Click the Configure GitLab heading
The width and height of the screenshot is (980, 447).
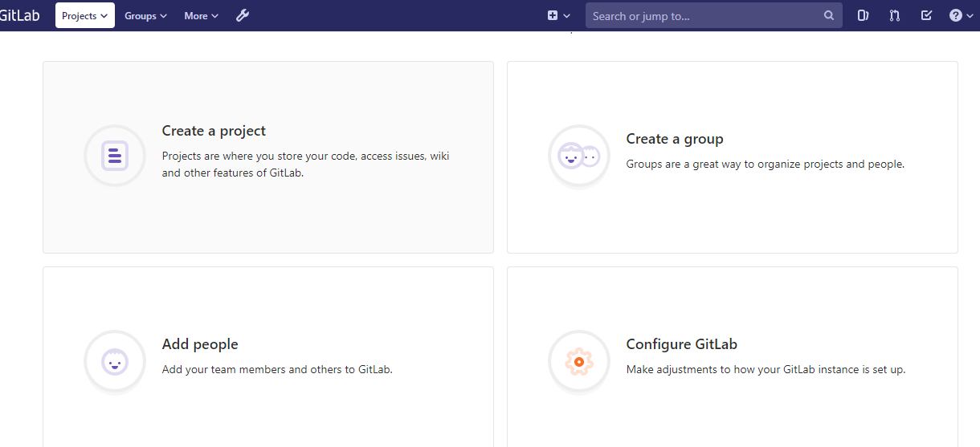point(682,344)
